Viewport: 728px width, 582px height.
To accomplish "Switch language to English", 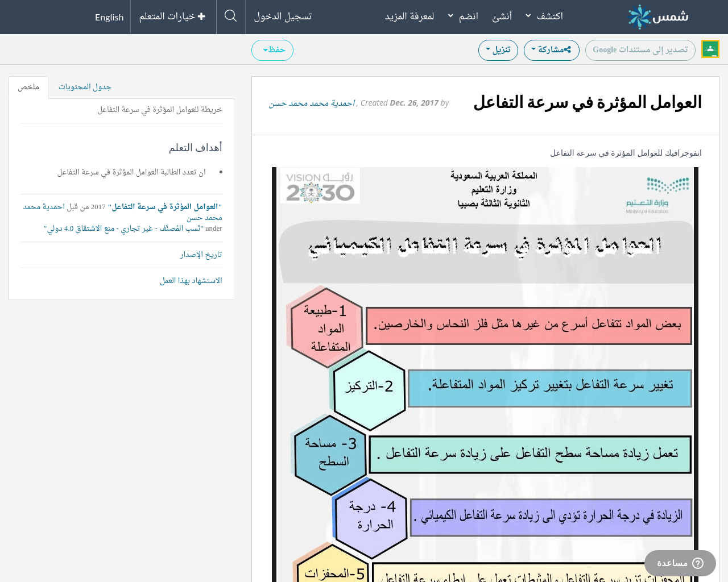I will [109, 17].
